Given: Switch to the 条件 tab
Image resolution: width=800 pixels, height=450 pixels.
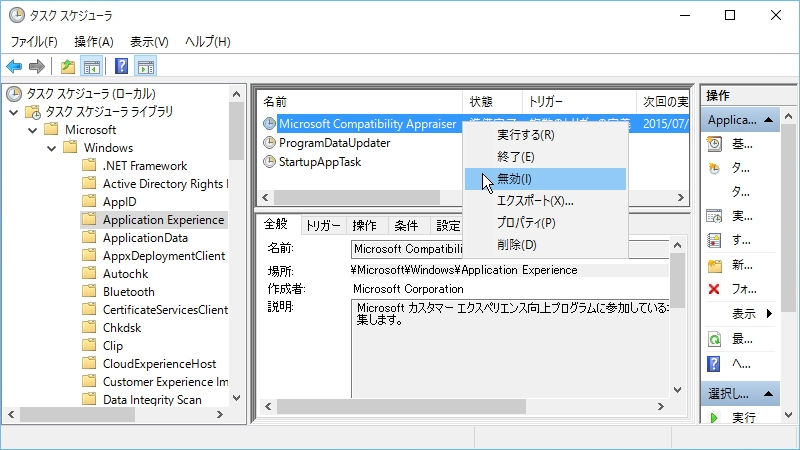Looking at the screenshot, I should [406, 226].
